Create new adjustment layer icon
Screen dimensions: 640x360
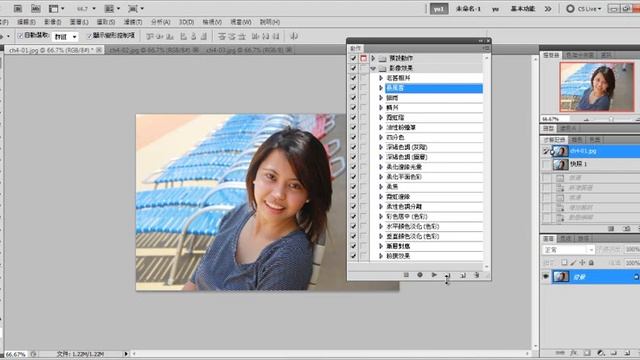(x=600, y=353)
